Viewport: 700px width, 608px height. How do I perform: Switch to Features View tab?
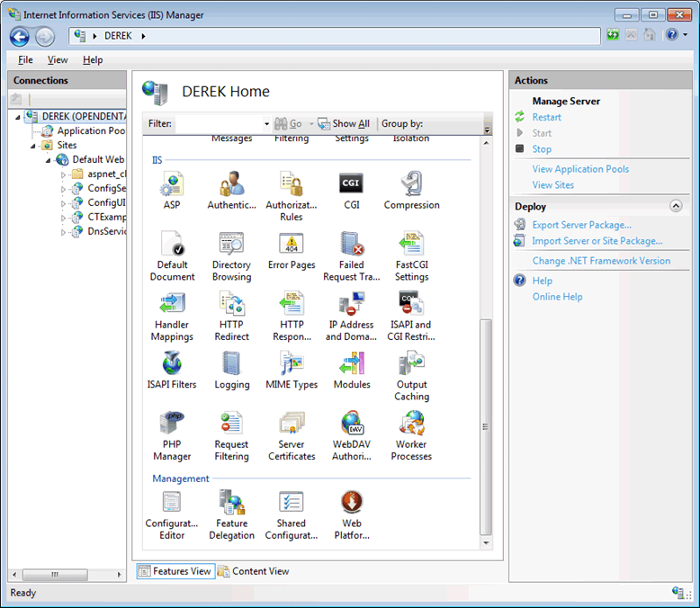(x=175, y=571)
